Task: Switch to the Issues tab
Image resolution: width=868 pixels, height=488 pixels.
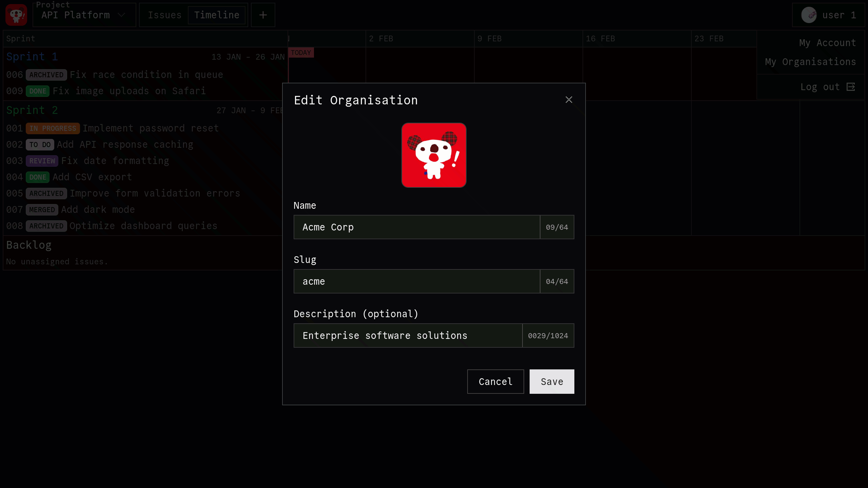Action: (164, 15)
